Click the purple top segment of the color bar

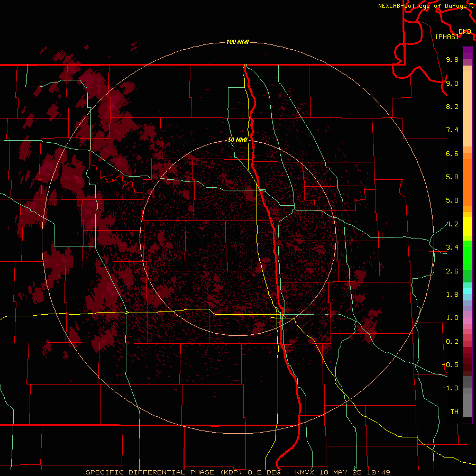coord(467,53)
